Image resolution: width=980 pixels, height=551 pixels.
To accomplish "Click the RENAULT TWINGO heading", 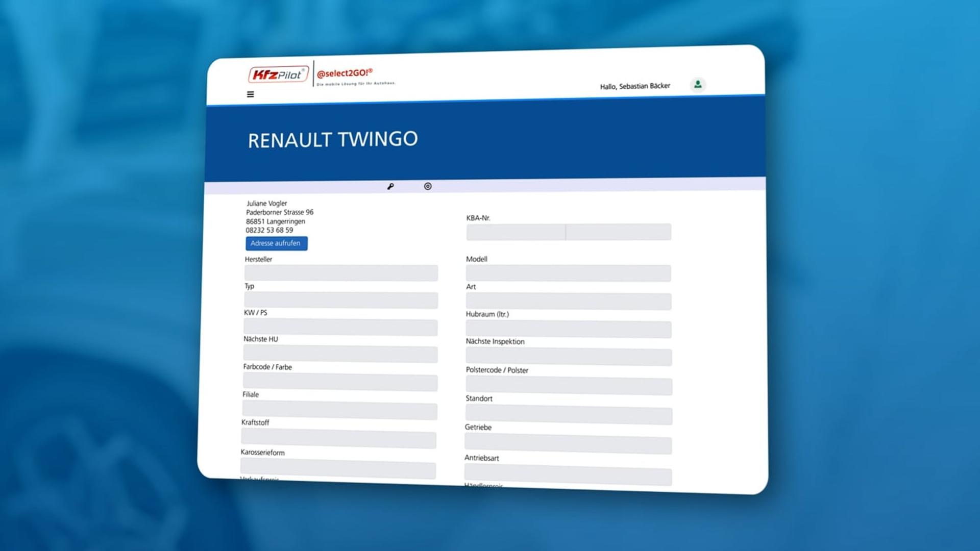I will coord(333,139).
